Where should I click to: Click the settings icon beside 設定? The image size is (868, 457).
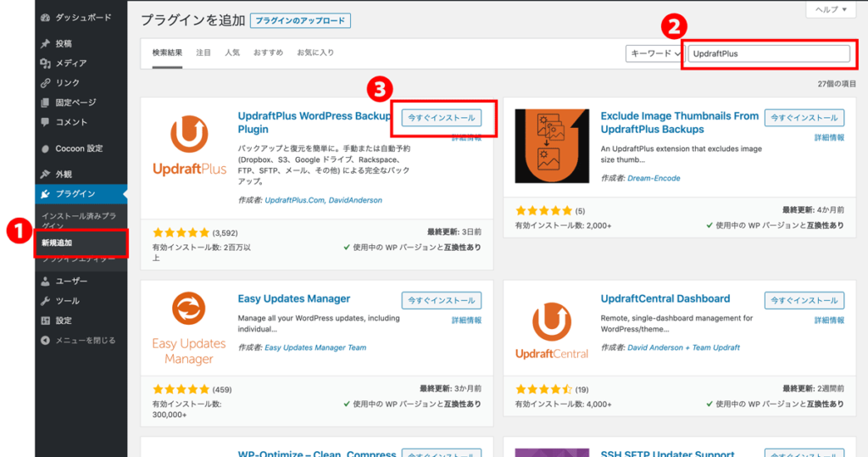(46, 320)
